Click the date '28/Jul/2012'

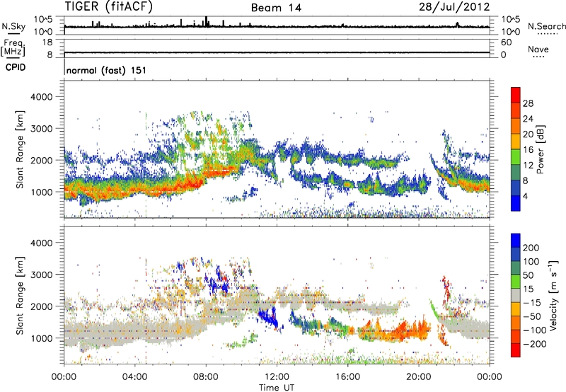pyautogui.click(x=454, y=7)
